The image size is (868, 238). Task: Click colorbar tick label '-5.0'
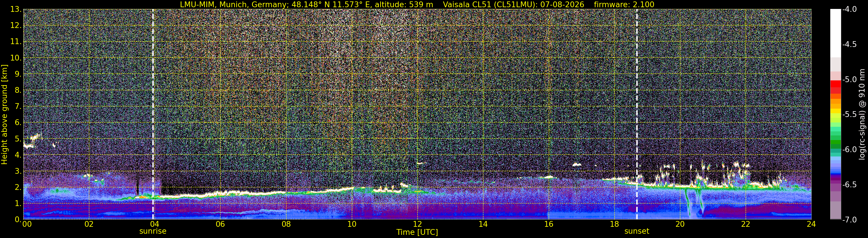tap(850, 79)
